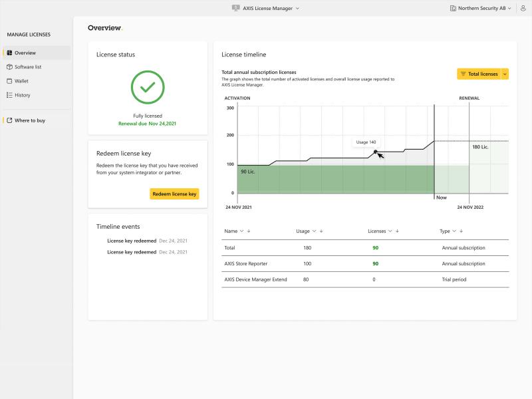Viewport: 532px width, 399px height.
Task: Sort by Licenses using arrow icon
Action: click(x=397, y=231)
